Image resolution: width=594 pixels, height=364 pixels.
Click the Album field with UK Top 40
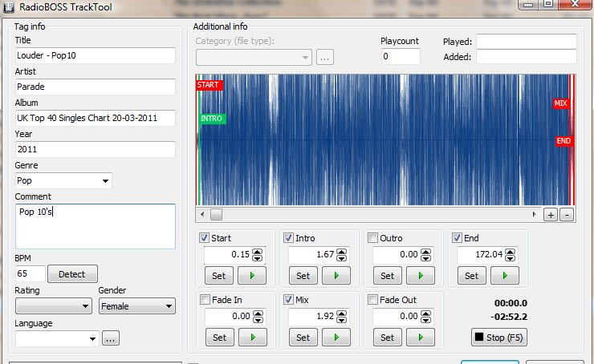tap(96, 118)
